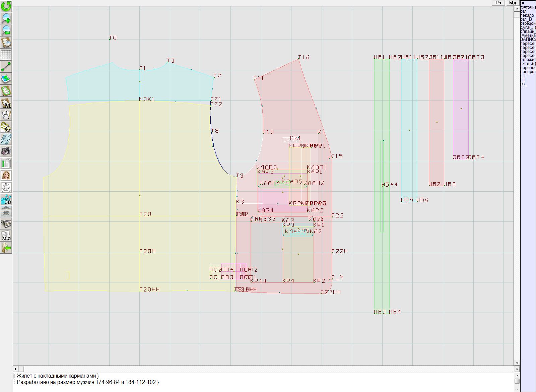The width and height of the screenshot is (536, 392).
Task: Toggle the grid display icon
Action: 6,54
